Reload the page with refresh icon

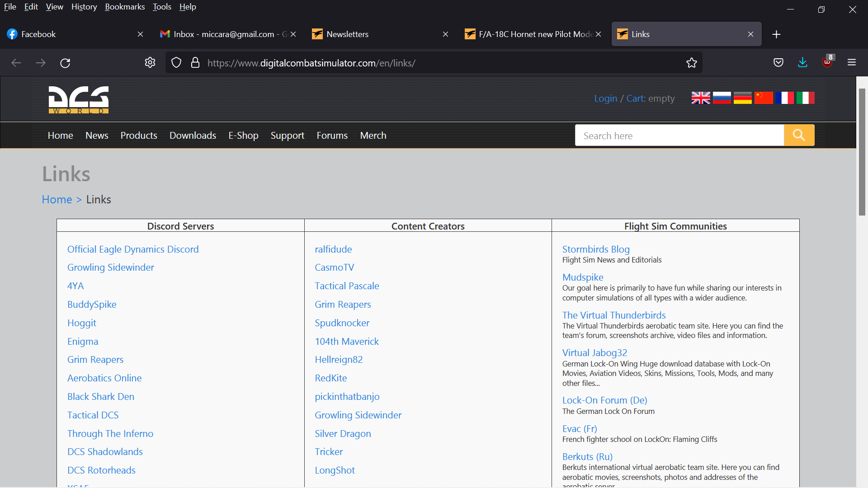(65, 63)
